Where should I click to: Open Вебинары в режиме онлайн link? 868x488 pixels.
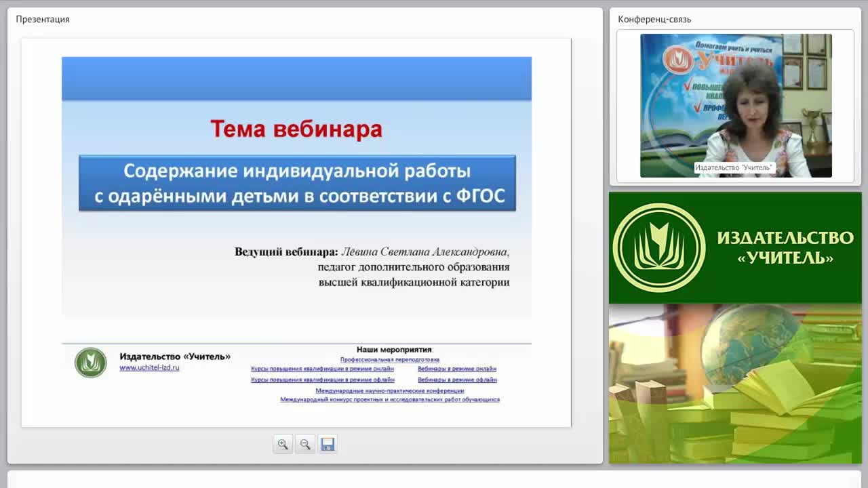point(457,369)
